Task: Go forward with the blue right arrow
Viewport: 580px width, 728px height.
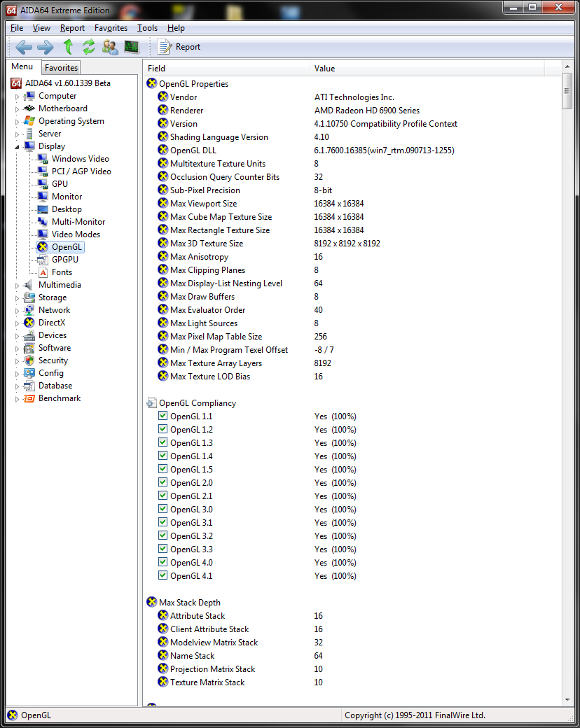Action: pyautogui.click(x=45, y=47)
